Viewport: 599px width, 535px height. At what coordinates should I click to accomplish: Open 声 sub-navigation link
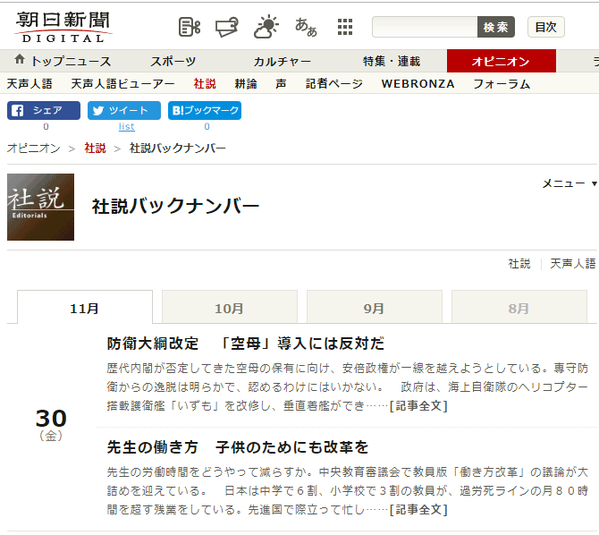pyautogui.click(x=281, y=84)
